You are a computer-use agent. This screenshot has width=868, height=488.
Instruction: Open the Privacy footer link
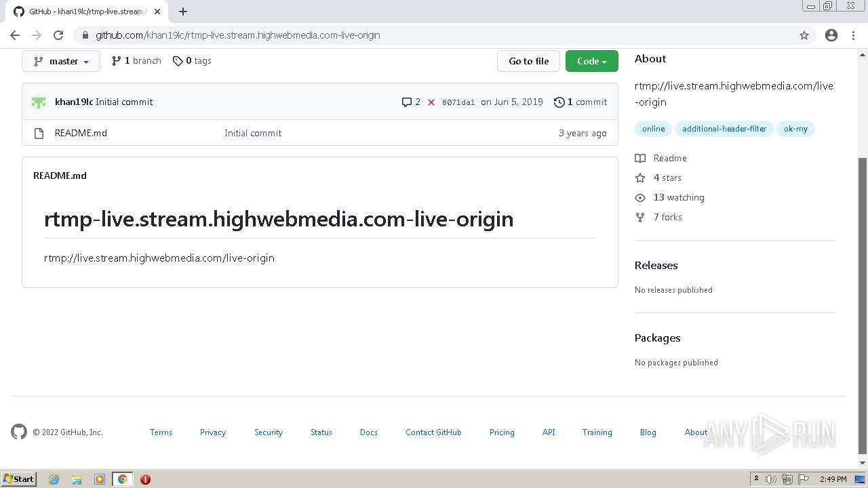point(213,432)
